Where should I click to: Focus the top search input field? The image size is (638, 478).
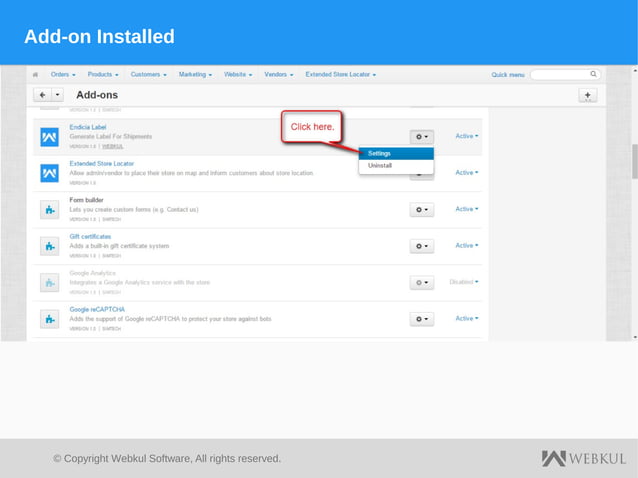point(565,74)
